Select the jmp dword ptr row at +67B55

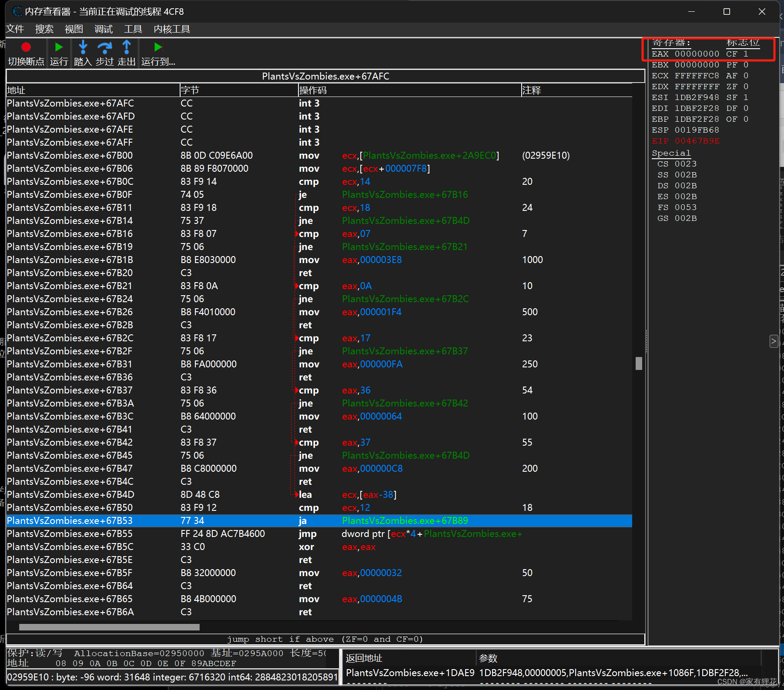pos(319,533)
